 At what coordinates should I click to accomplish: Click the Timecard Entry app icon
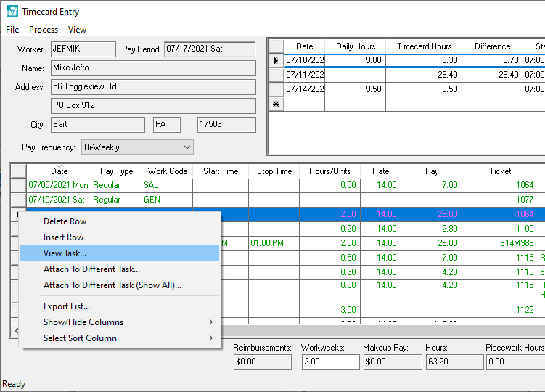coord(11,12)
